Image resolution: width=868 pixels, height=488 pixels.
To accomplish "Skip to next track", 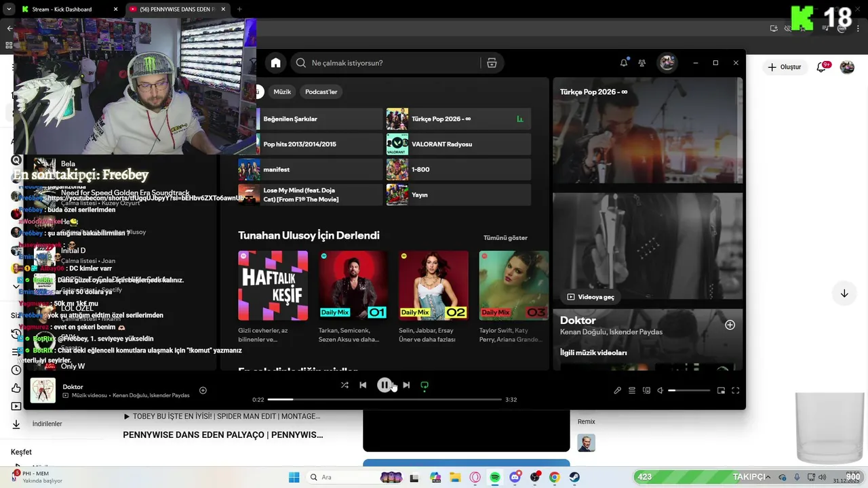I will [x=406, y=385].
